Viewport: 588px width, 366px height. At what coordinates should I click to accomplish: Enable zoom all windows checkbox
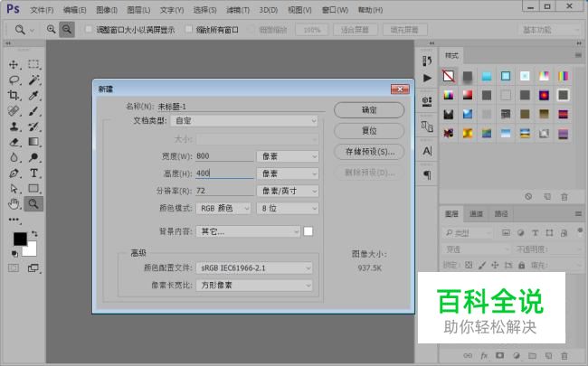(x=189, y=29)
